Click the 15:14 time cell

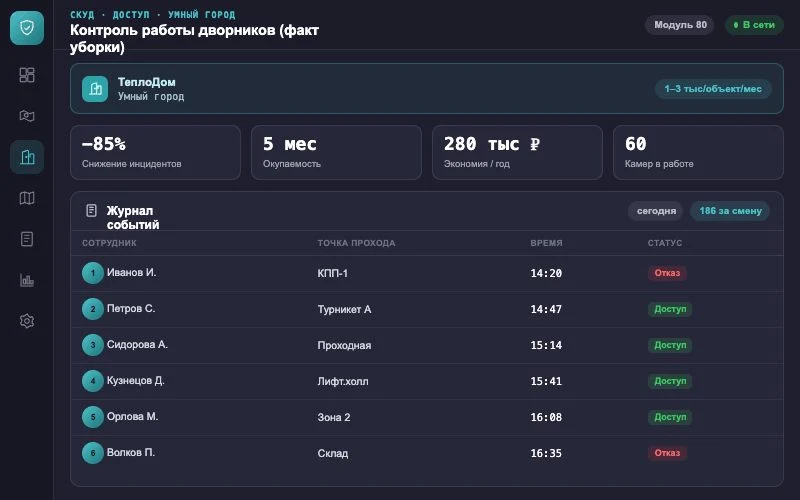pyautogui.click(x=546, y=345)
